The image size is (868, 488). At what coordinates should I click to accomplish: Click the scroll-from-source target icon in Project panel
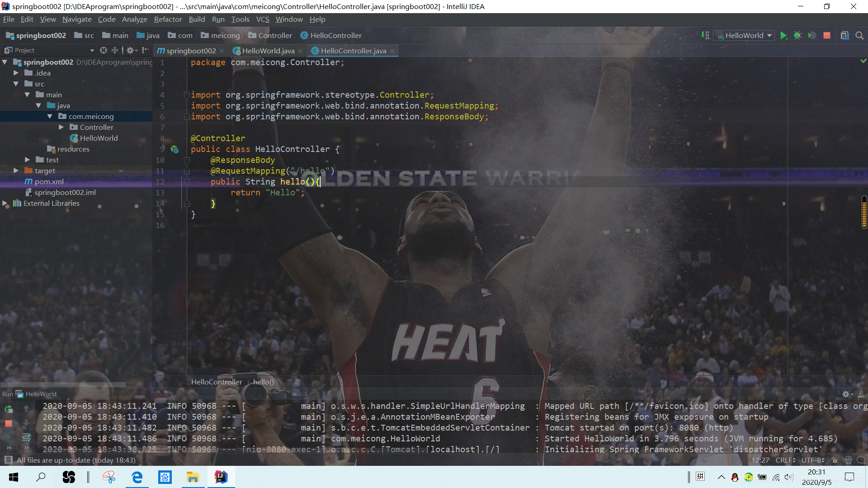pos(104,50)
